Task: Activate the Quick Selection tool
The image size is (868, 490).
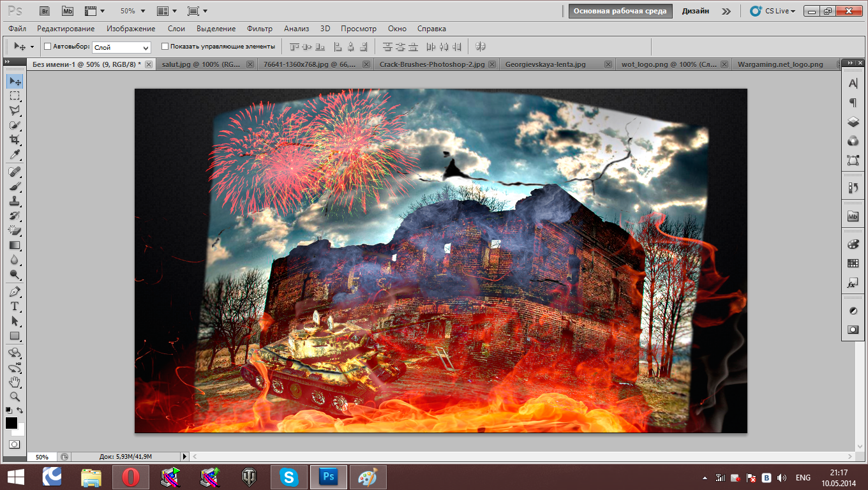Action: click(x=15, y=125)
